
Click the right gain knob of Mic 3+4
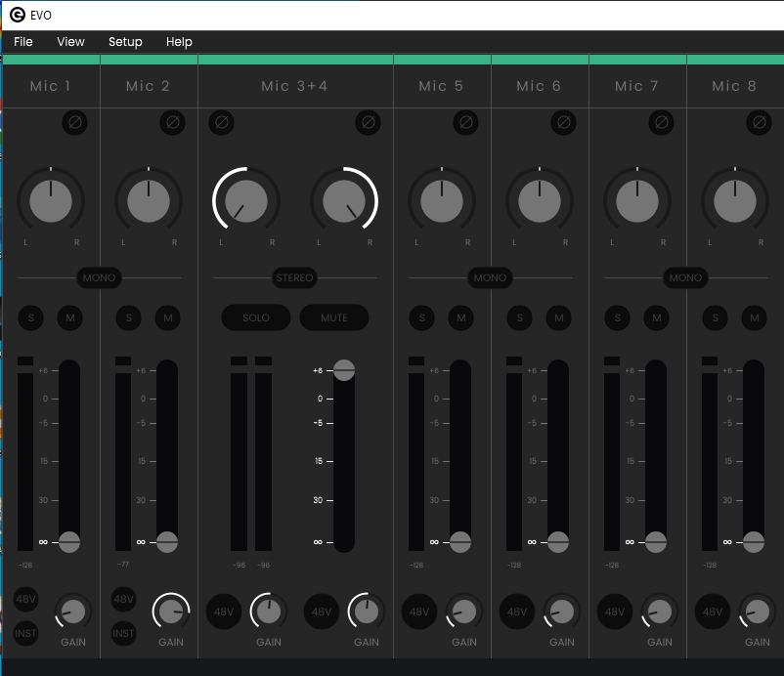367,612
